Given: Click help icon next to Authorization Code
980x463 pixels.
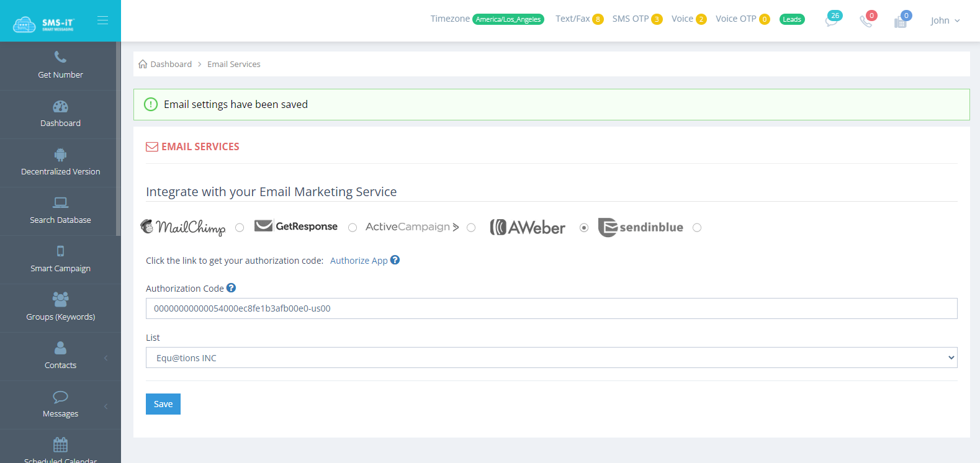Looking at the screenshot, I should point(231,288).
